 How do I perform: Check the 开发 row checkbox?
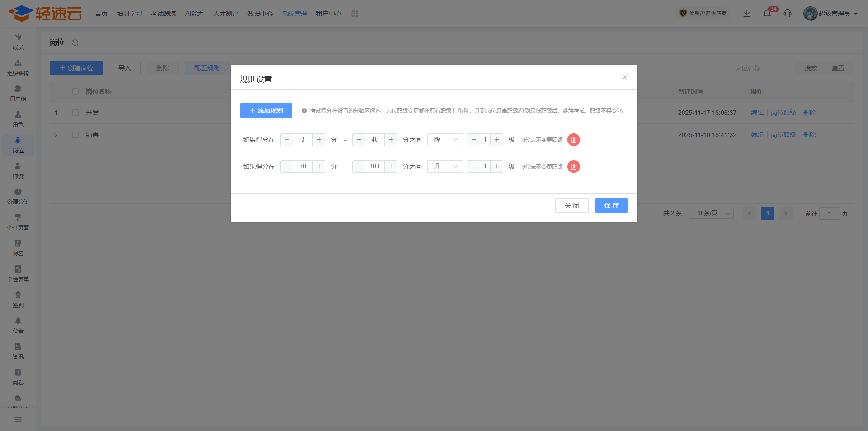pos(75,113)
